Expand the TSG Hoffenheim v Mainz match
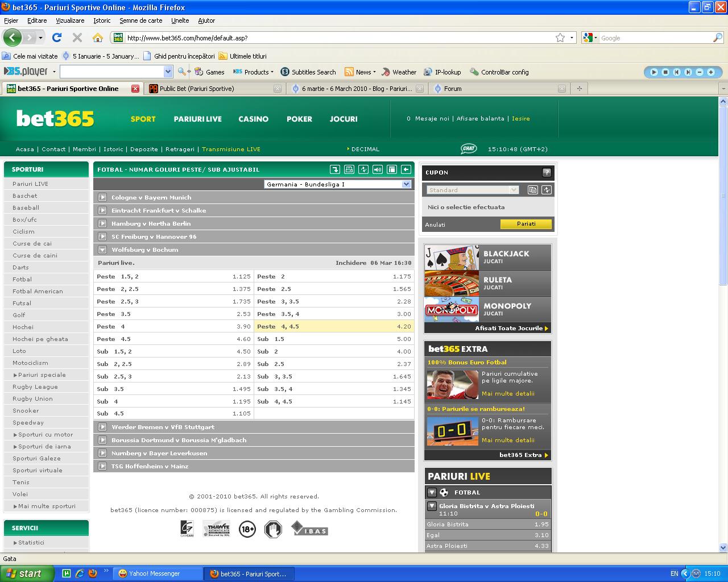Viewport: 728px width, 582px height. (102, 466)
